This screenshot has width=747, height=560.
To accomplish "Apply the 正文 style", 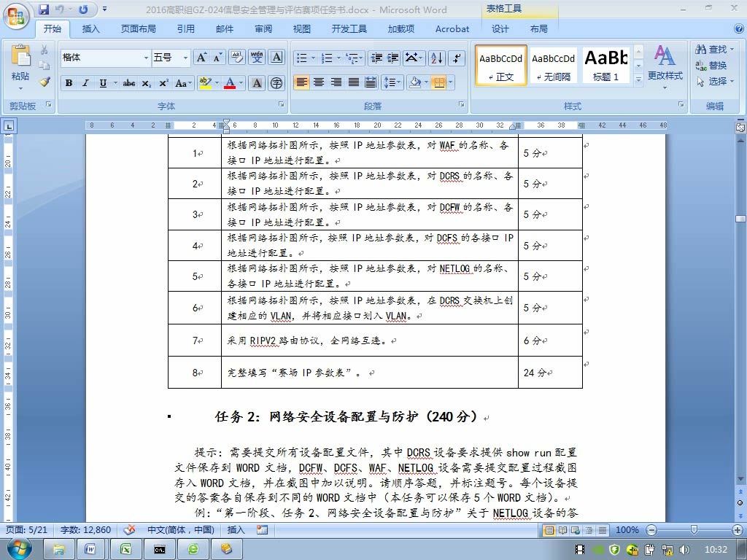I will click(x=500, y=65).
